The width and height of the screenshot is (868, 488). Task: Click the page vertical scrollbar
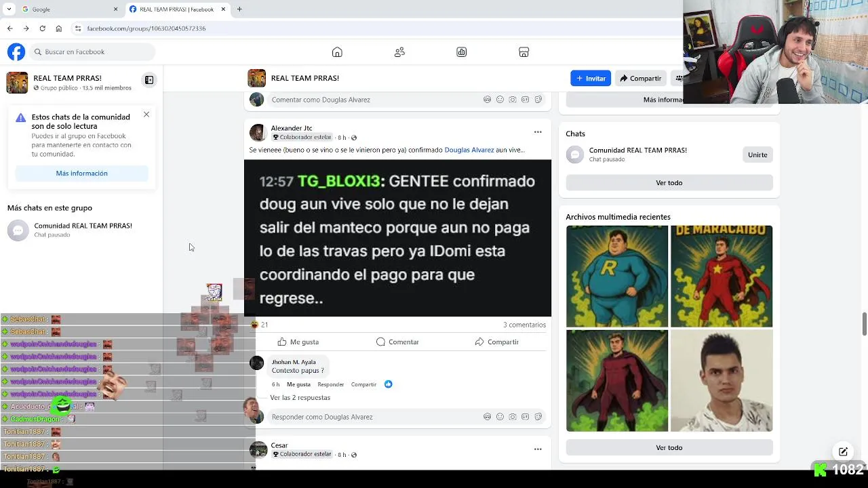click(865, 324)
